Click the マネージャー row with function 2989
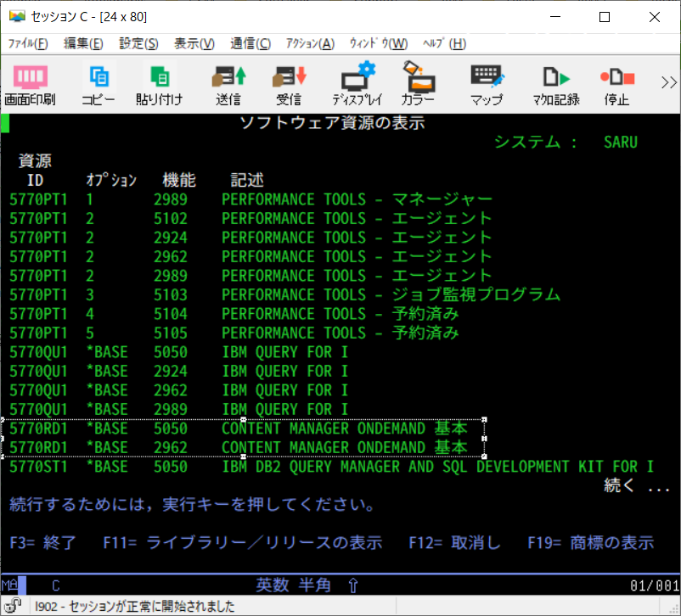 coord(250,199)
